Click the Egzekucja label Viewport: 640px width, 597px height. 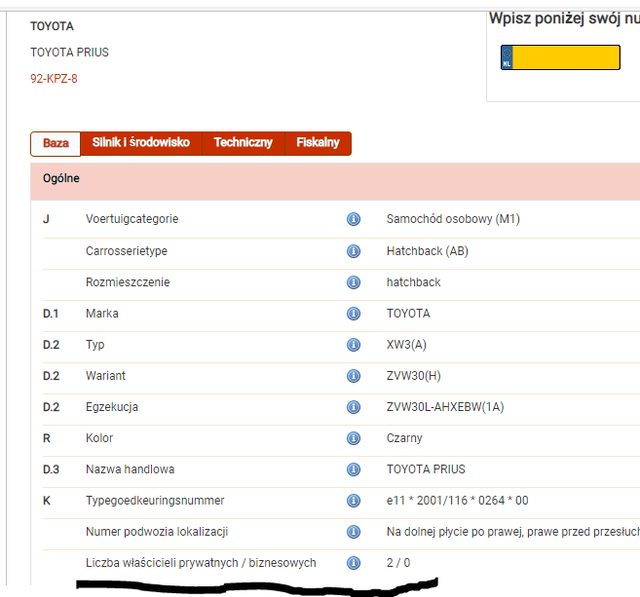point(112,407)
